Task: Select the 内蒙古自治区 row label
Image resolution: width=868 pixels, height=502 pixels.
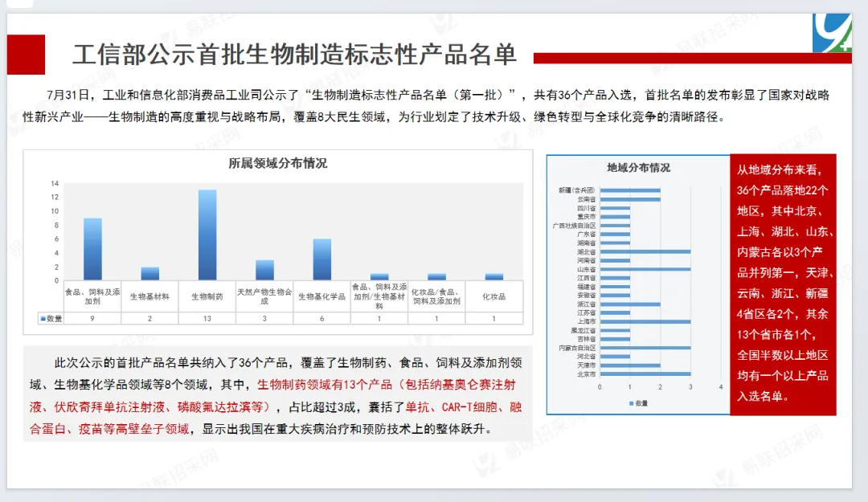Action: [577, 348]
